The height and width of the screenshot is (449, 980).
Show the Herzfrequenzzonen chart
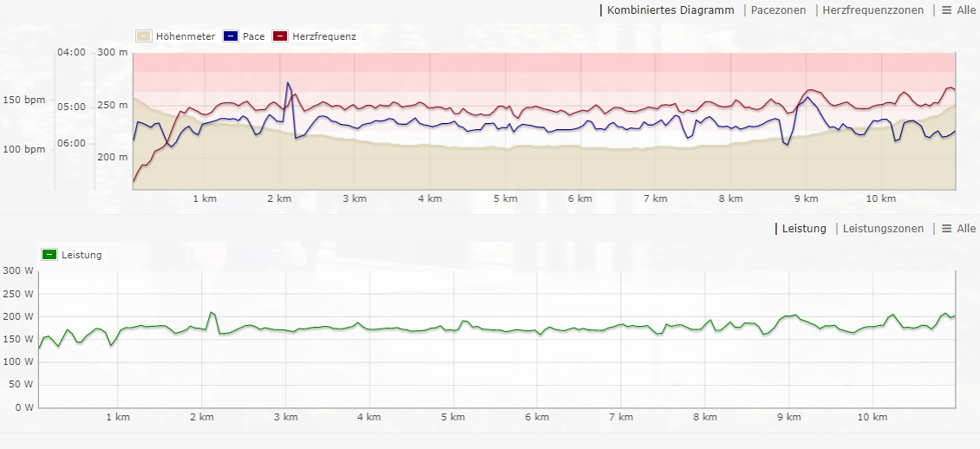coord(871,10)
